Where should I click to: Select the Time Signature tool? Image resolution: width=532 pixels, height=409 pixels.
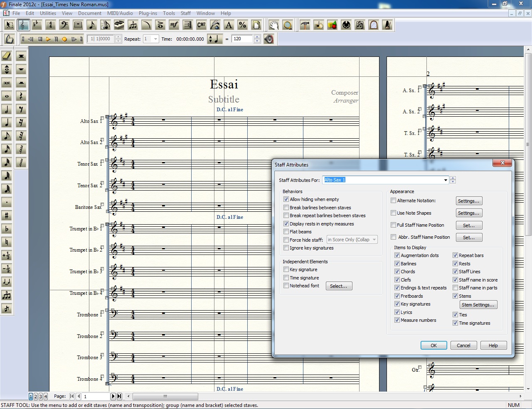click(51, 25)
